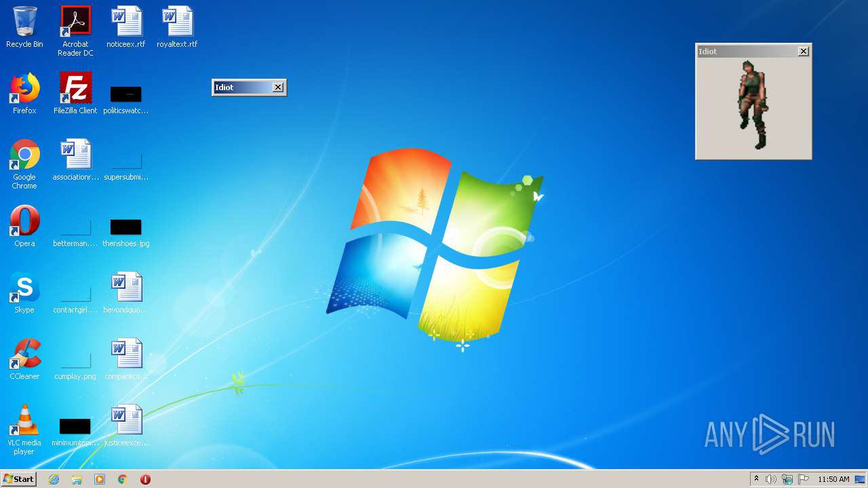Open the Opera desktop shortcut
The width and height of the screenshot is (868, 488).
click(x=24, y=226)
